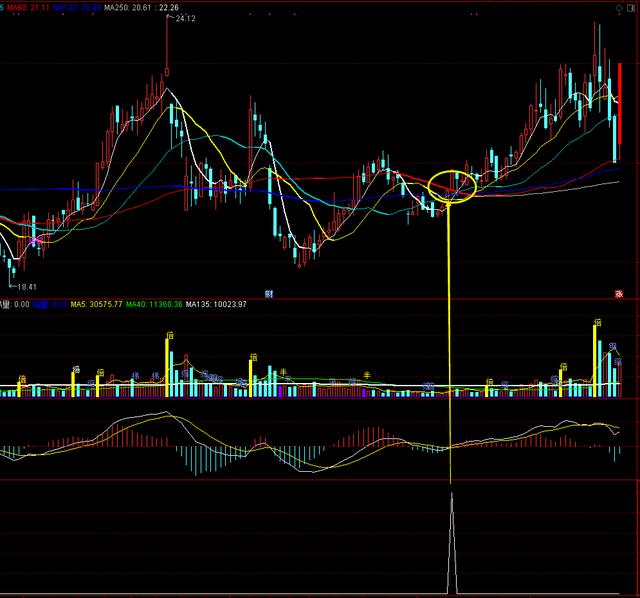Select the red MA60 indicator label
The image size is (640, 598).
(x=28, y=7)
